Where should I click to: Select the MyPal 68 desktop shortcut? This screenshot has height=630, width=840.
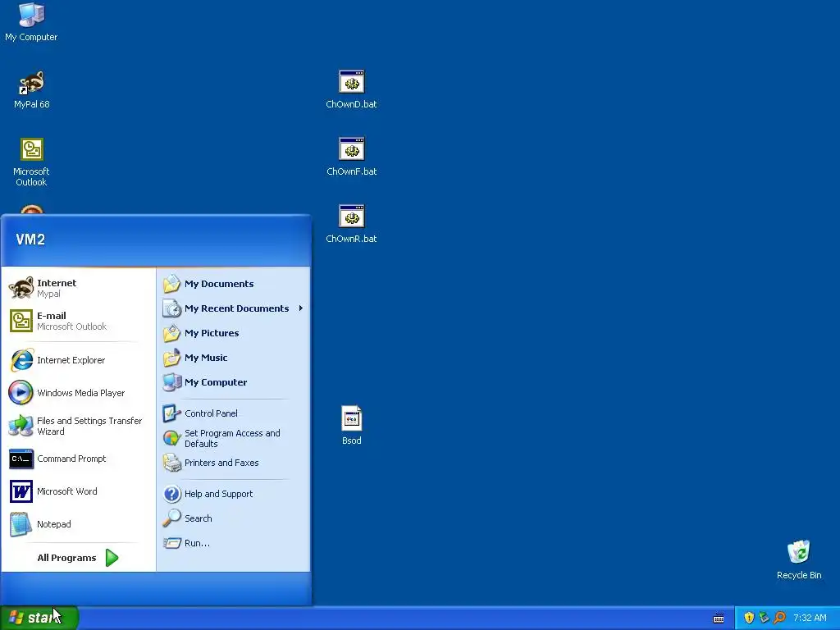click(x=31, y=90)
